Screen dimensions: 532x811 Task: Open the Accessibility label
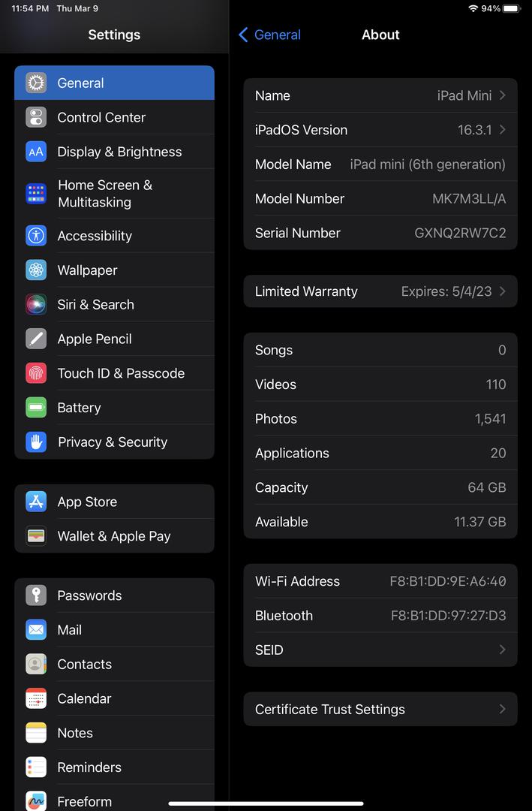click(x=95, y=236)
